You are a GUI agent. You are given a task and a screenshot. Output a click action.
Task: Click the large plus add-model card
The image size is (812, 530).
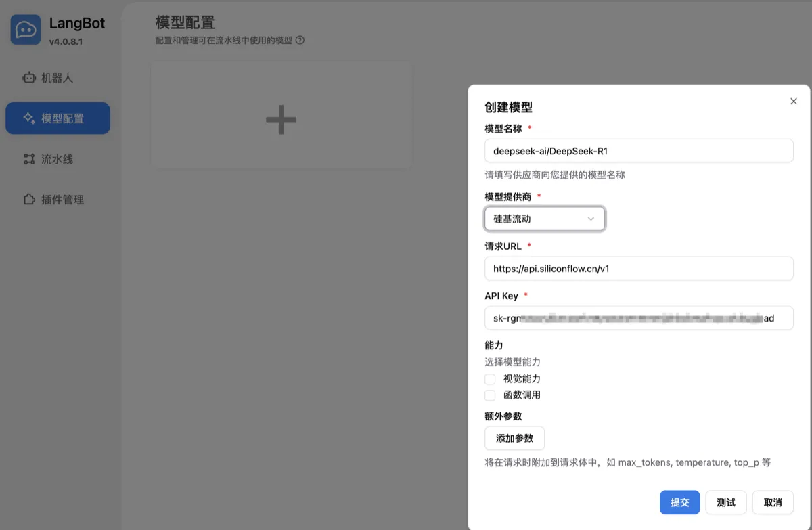[281, 114]
